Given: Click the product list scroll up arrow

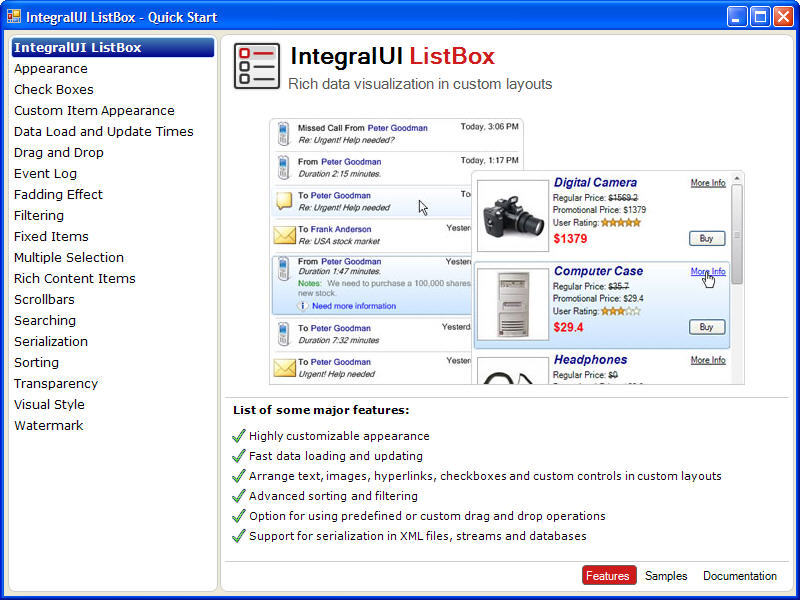Looking at the screenshot, I should [736, 179].
